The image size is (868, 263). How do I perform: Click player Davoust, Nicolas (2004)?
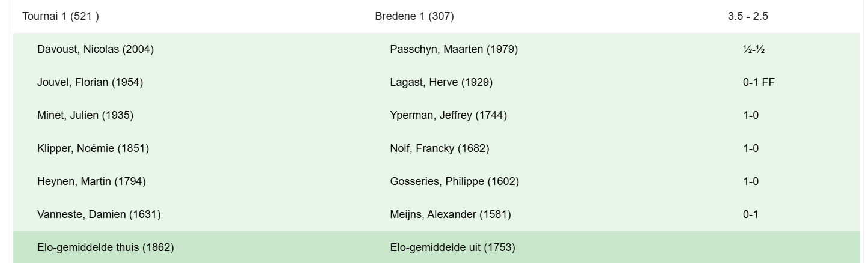tap(96, 49)
